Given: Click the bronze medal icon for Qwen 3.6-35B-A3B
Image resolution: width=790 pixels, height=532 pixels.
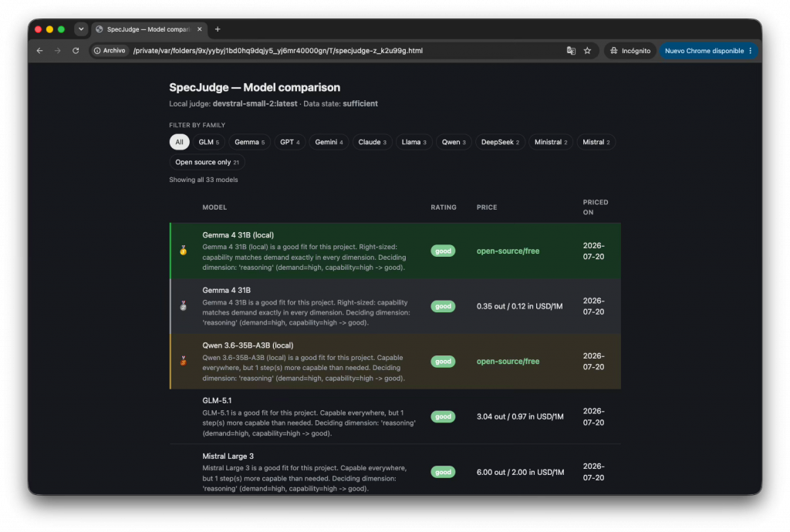Looking at the screenshot, I should tap(184, 361).
